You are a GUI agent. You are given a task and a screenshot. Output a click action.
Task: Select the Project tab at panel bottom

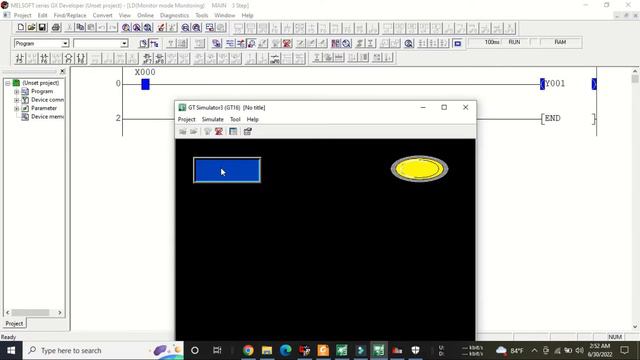click(14, 323)
